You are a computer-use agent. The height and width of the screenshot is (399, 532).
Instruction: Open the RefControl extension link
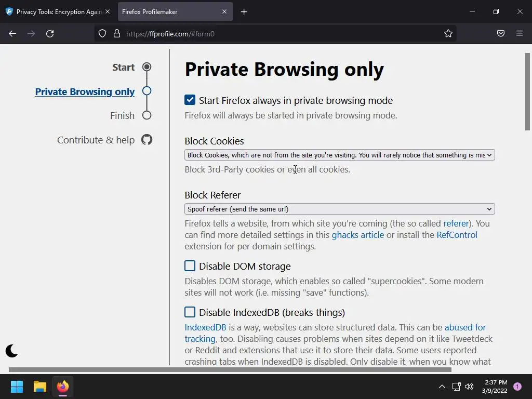[x=457, y=235]
